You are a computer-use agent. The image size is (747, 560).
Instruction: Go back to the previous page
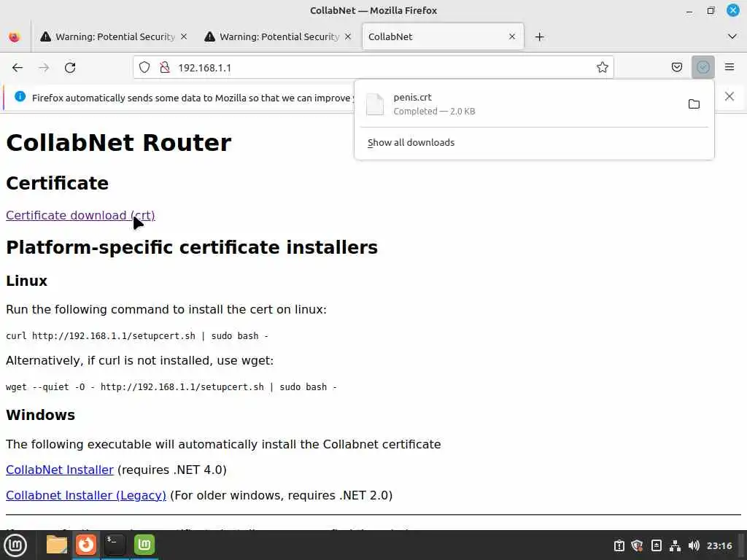pos(18,68)
